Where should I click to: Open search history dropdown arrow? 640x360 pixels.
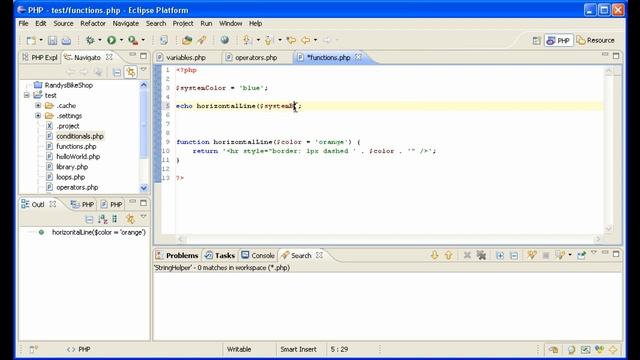pos(570,256)
